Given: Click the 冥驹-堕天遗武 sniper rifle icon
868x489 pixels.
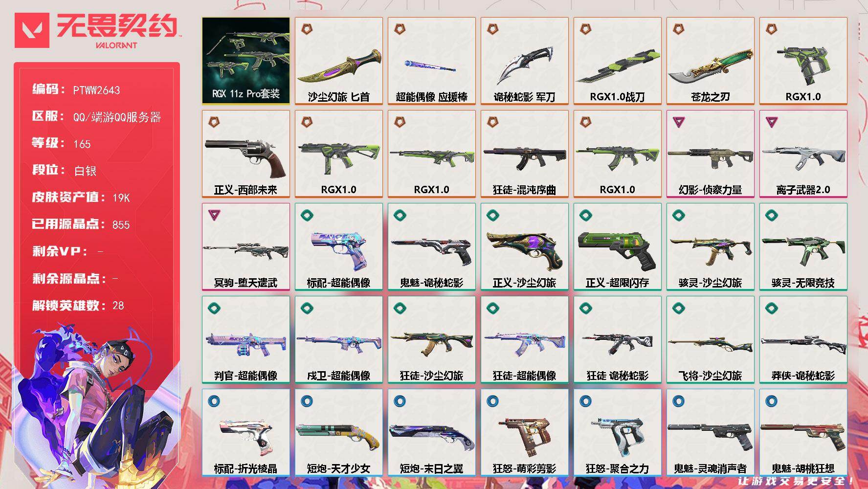Looking at the screenshot, I should click(246, 250).
